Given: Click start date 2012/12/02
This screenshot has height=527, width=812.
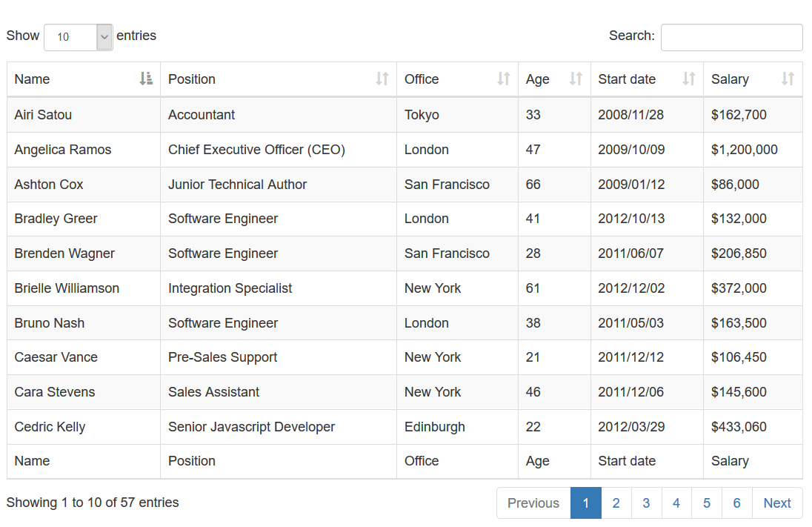Looking at the screenshot, I should (x=631, y=288).
